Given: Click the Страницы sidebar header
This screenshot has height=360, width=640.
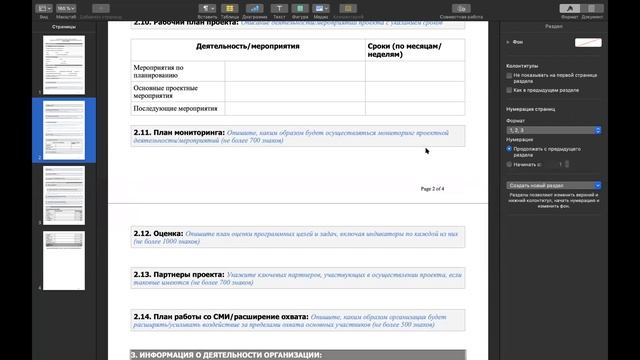Looking at the screenshot, I should [x=64, y=27].
